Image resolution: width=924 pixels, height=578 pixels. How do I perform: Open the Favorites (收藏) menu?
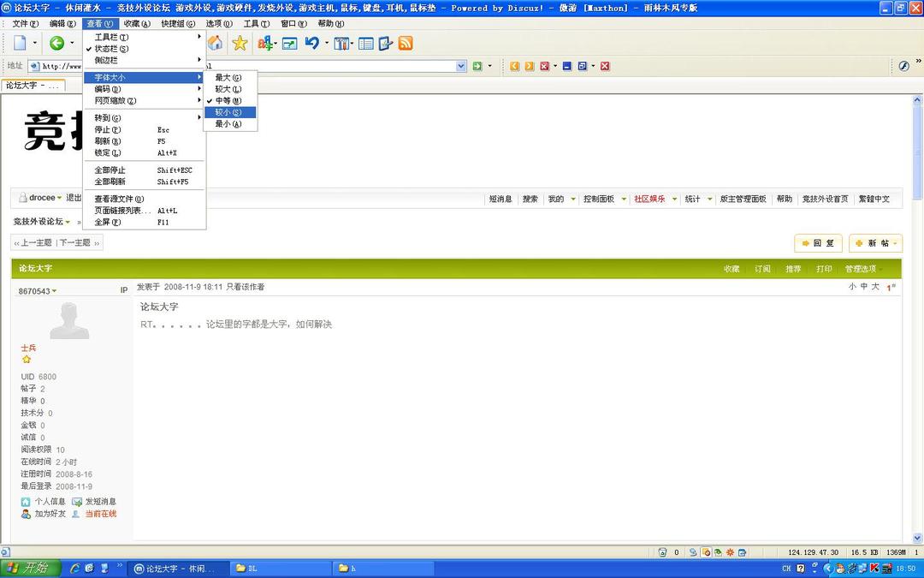click(136, 24)
